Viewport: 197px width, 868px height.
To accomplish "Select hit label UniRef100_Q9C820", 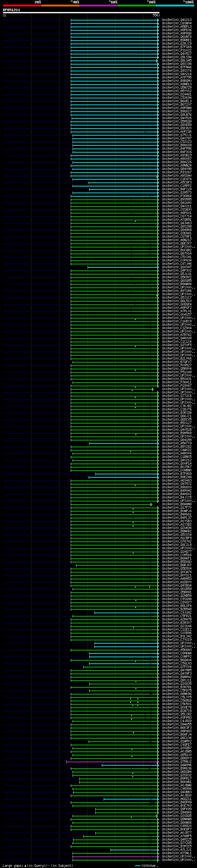I will click(177, 128).
